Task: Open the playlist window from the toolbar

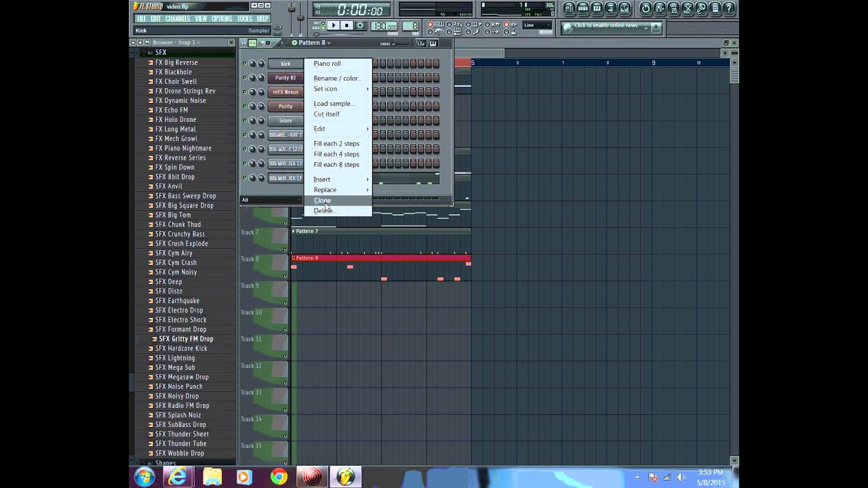Action: [x=570, y=9]
